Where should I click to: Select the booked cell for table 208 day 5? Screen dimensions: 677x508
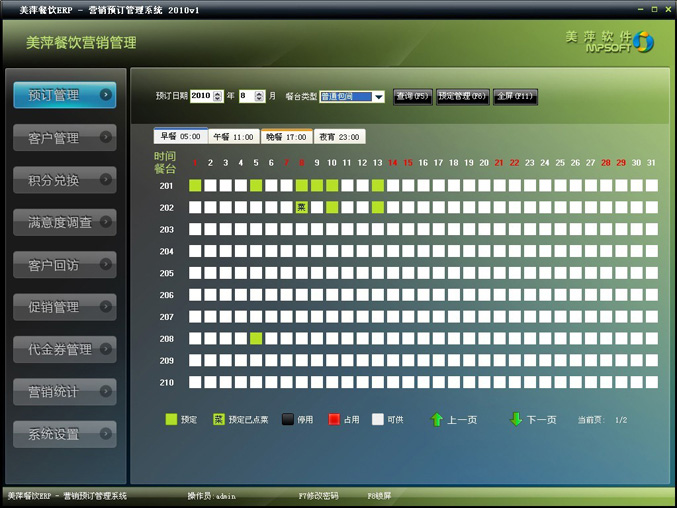[x=256, y=338]
